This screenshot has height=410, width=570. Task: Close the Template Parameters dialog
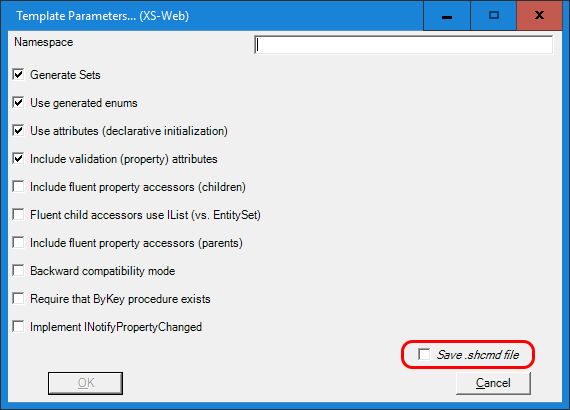539,16
